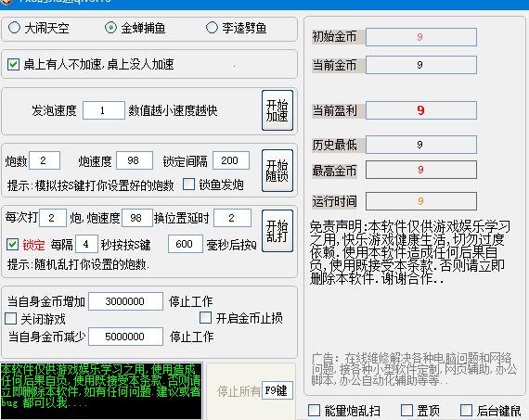The image size is (529, 420).
Task: Click the 当前金币 value box
Action: [x=421, y=65]
